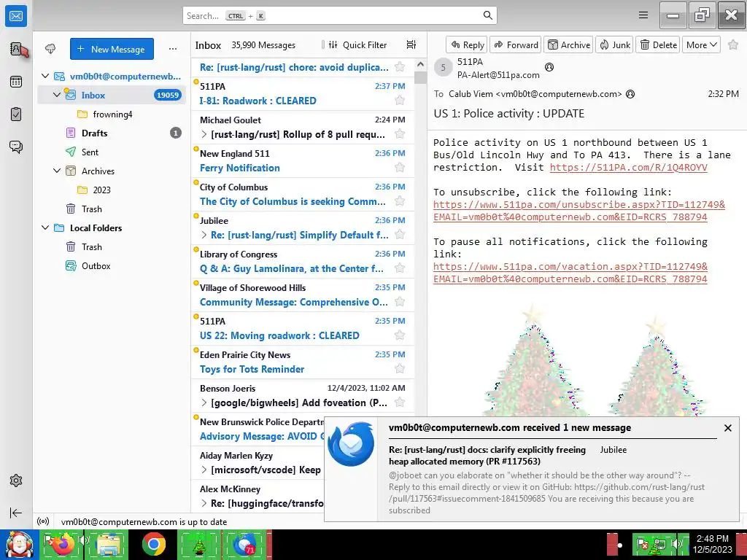This screenshot has height=560, width=747.
Task: Click the message list scrollbar thumb
Action: (x=420, y=77)
